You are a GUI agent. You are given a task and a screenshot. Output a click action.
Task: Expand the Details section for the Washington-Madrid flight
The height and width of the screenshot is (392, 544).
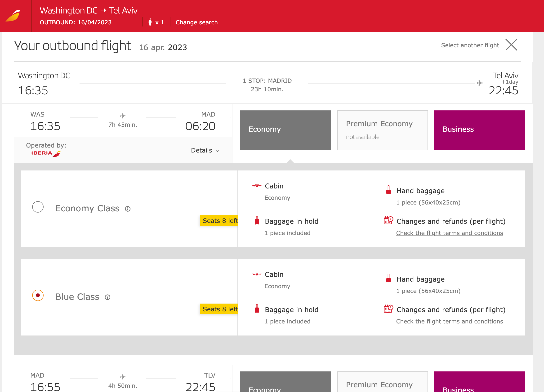coord(205,150)
